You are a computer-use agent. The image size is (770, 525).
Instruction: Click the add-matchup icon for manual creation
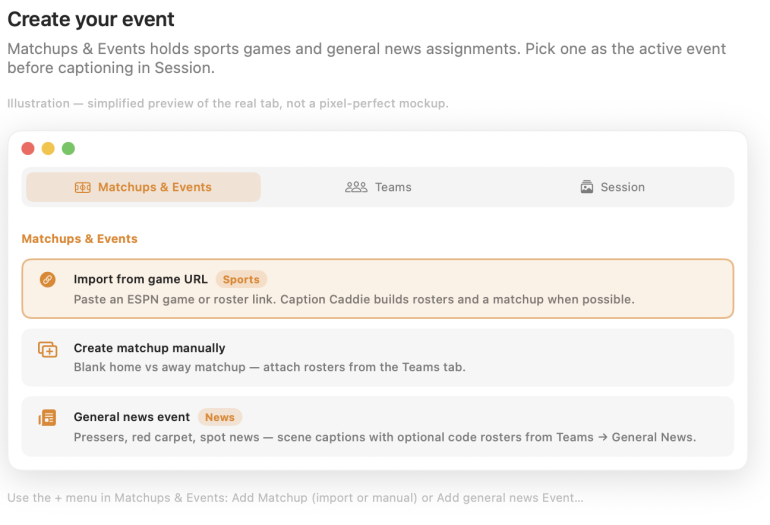click(48, 349)
